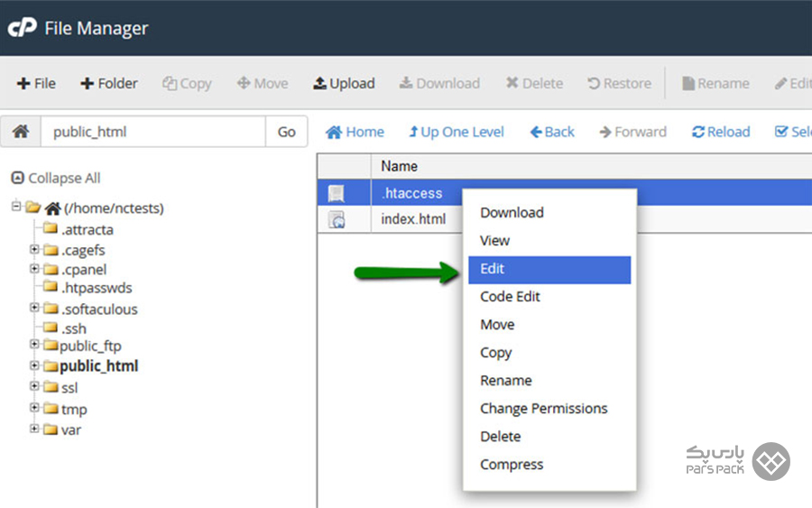Open the (/home/nctests) root folder
This screenshot has width=812, height=508.
114,208
